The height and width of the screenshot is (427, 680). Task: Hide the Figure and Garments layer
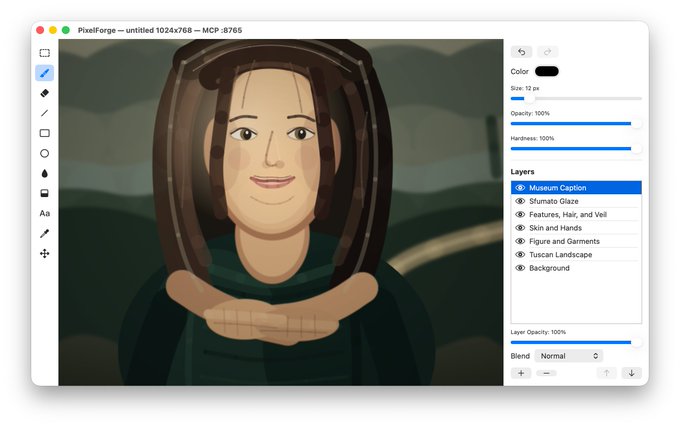pos(520,241)
